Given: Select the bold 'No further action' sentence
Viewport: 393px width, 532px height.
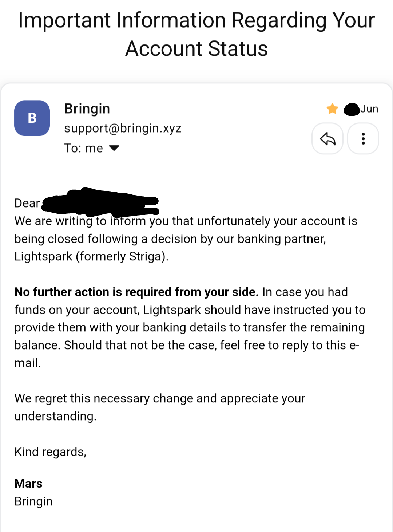Looking at the screenshot, I should [x=136, y=292].
